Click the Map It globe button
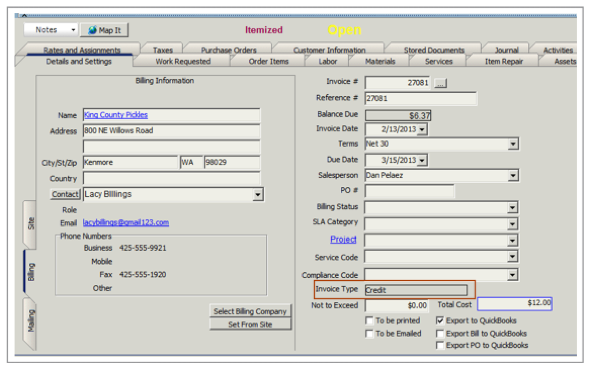This screenshot has width=590, height=370. (104, 30)
